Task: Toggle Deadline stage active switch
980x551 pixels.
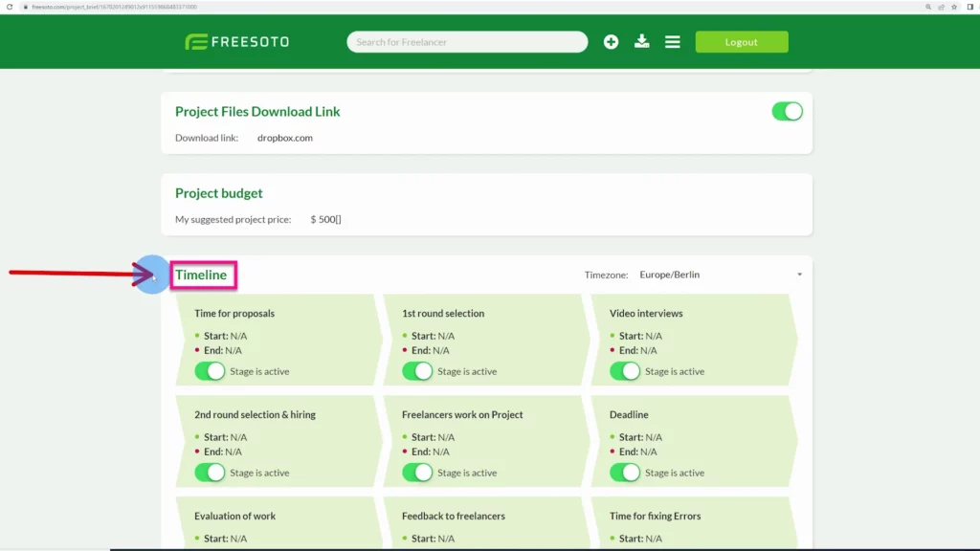Action: pos(624,473)
